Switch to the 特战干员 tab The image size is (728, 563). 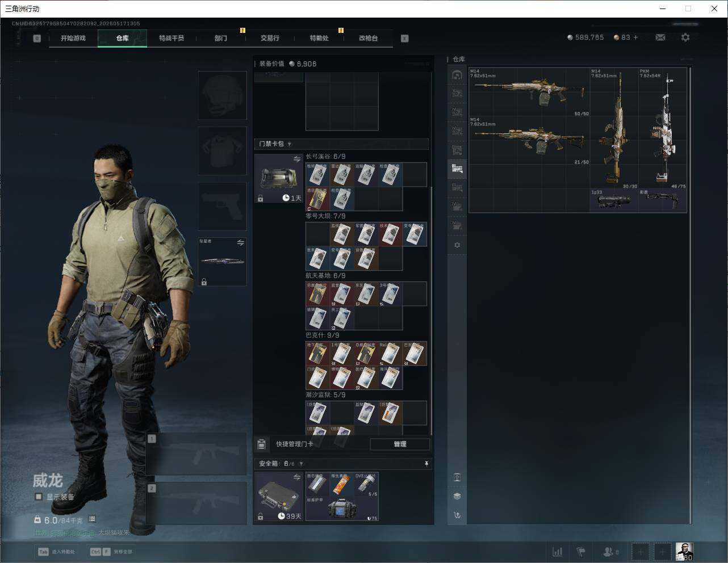pos(171,38)
